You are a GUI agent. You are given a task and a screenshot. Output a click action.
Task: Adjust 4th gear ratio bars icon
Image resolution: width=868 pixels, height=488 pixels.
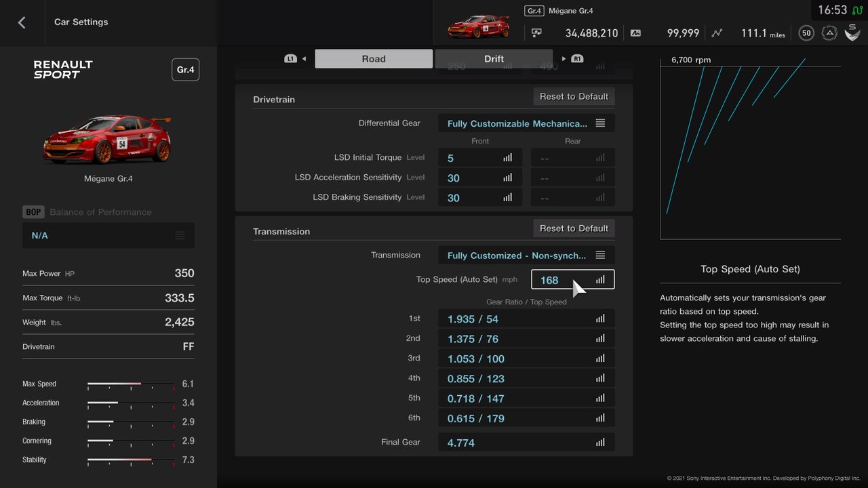pyautogui.click(x=600, y=378)
